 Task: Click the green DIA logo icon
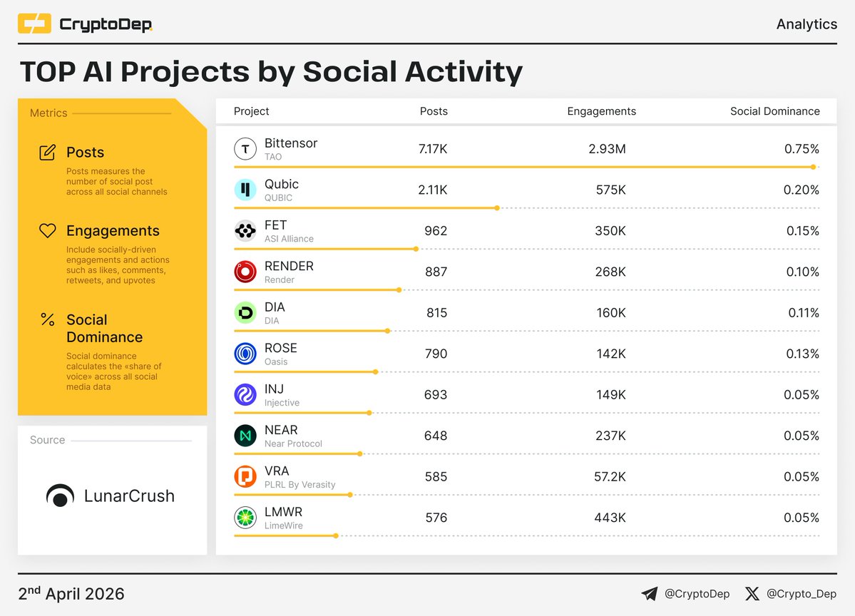[x=245, y=313]
